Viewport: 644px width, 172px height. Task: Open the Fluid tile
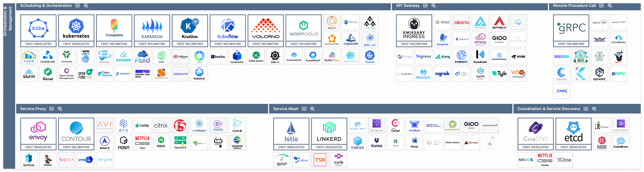143,57
